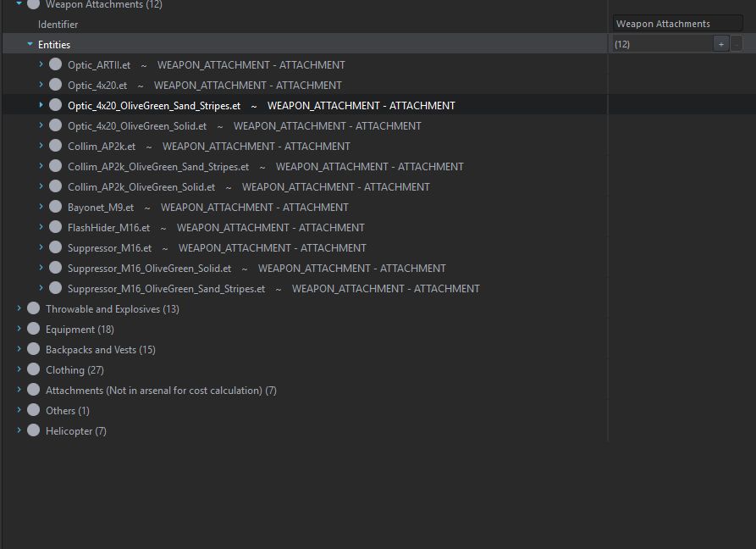Expand the Equipment (18) category
The height and width of the screenshot is (549, 756).
point(19,329)
